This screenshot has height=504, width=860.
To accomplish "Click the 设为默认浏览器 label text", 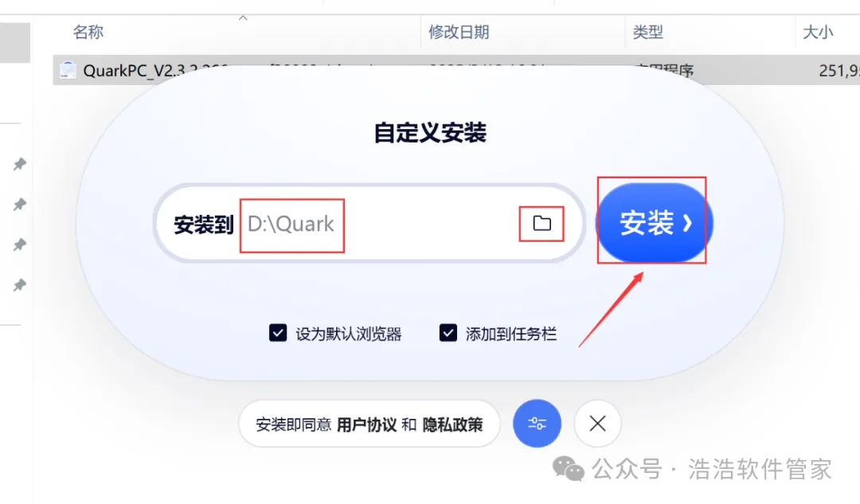I will (x=349, y=334).
